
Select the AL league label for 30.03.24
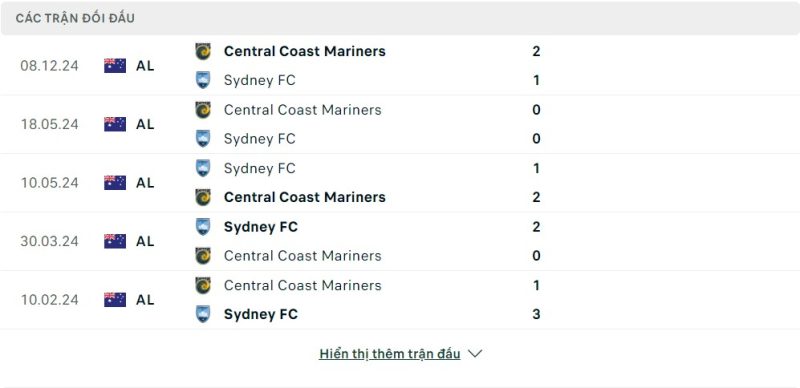point(145,241)
